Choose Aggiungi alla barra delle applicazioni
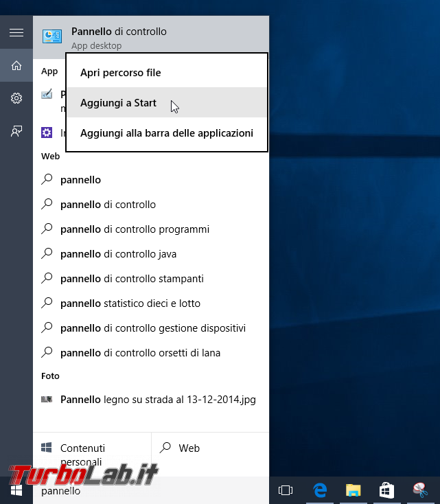Image resolution: width=440 pixels, height=504 pixels. coord(167,133)
